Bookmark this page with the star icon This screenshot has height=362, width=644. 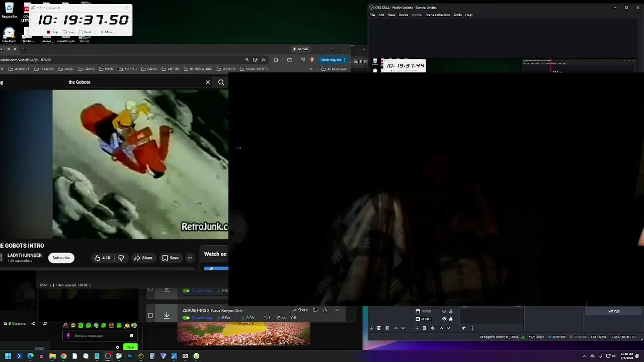[x=263, y=60]
